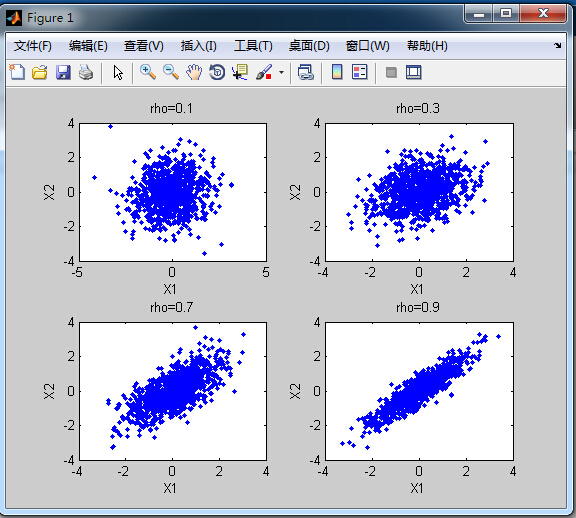Viewport: 576px width, 518px height.
Task: Select the Data Cursor tool
Action: point(240,72)
